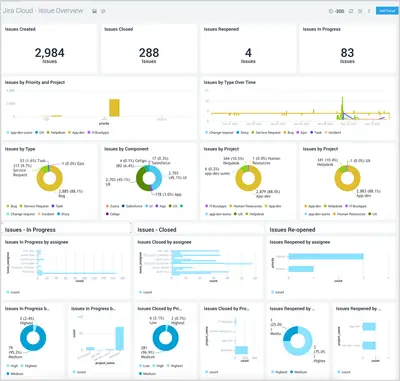Toggle Helpdesk legend in Priority and Project chart
Viewport: 400px width, 381px height.
pos(56,132)
